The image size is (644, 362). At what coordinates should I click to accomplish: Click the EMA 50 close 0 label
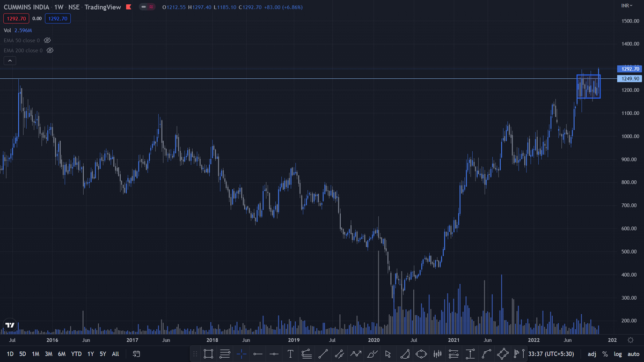pyautogui.click(x=21, y=41)
